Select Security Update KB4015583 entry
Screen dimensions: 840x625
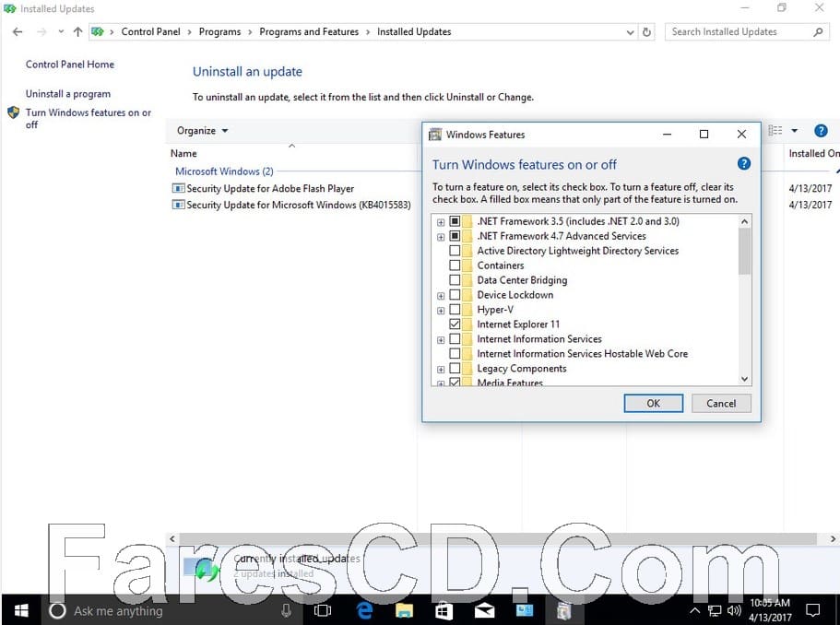coord(299,205)
